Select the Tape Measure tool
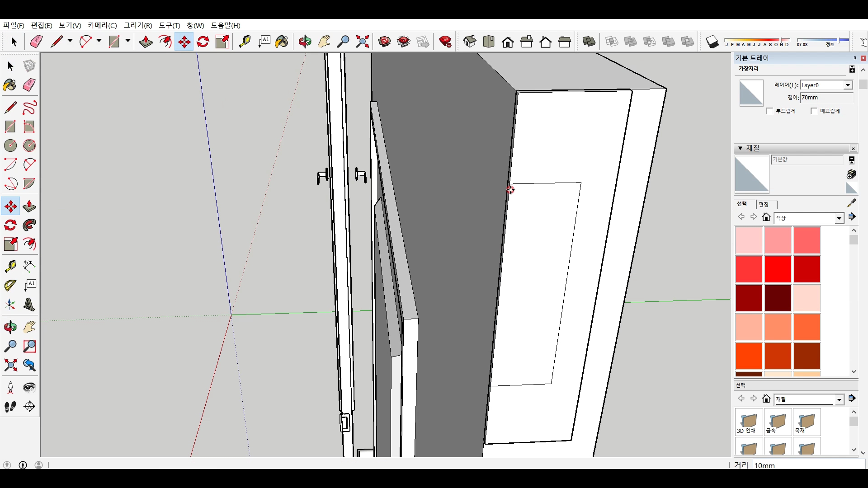 tap(10, 266)
